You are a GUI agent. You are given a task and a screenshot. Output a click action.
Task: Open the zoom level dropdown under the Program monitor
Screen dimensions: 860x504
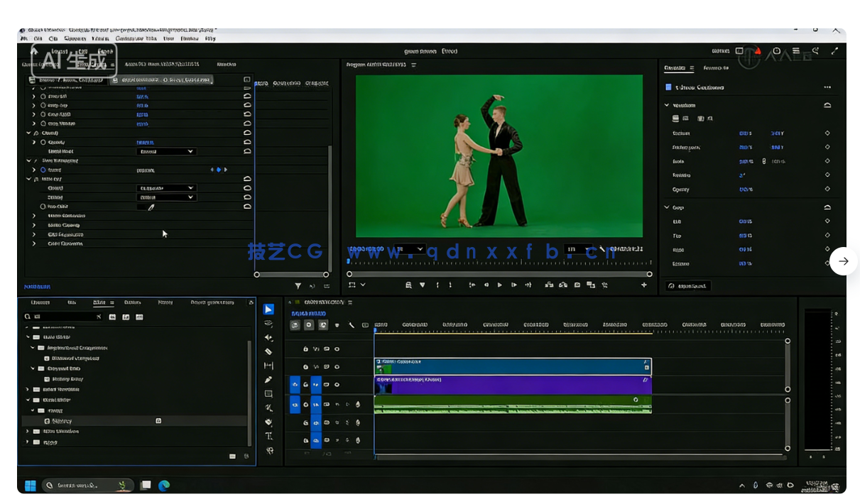[x=412, y=250]
